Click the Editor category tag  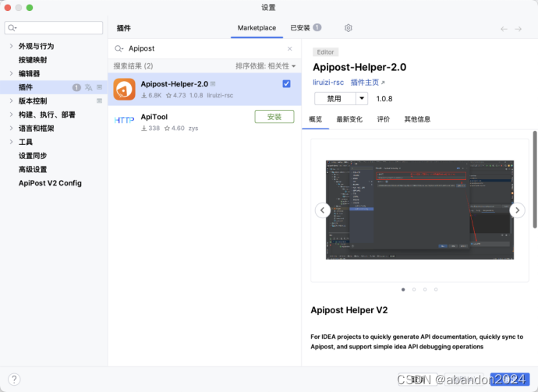tap(325, 52)
